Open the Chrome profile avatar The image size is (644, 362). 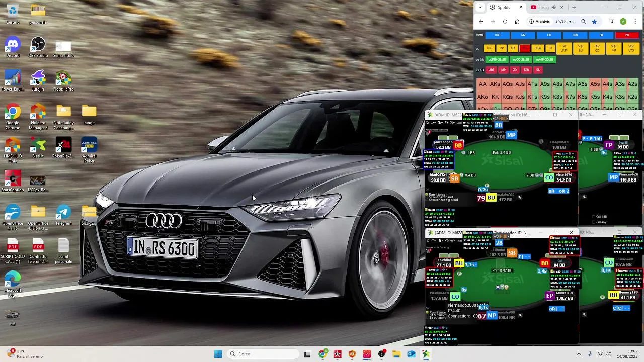click(623, 22)
